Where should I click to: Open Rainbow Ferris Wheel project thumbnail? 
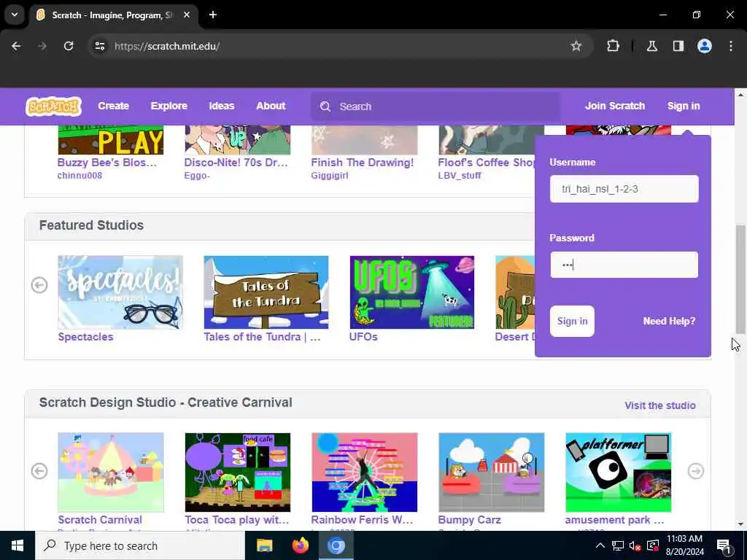pos(365,472)
